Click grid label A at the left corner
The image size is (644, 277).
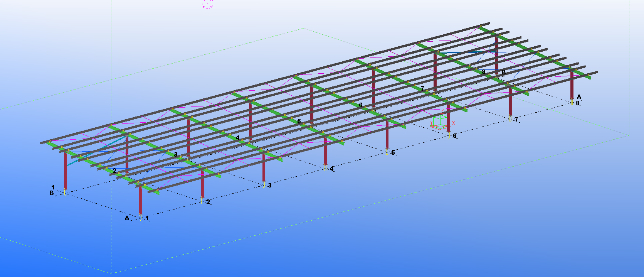click(x=127, y=218)
